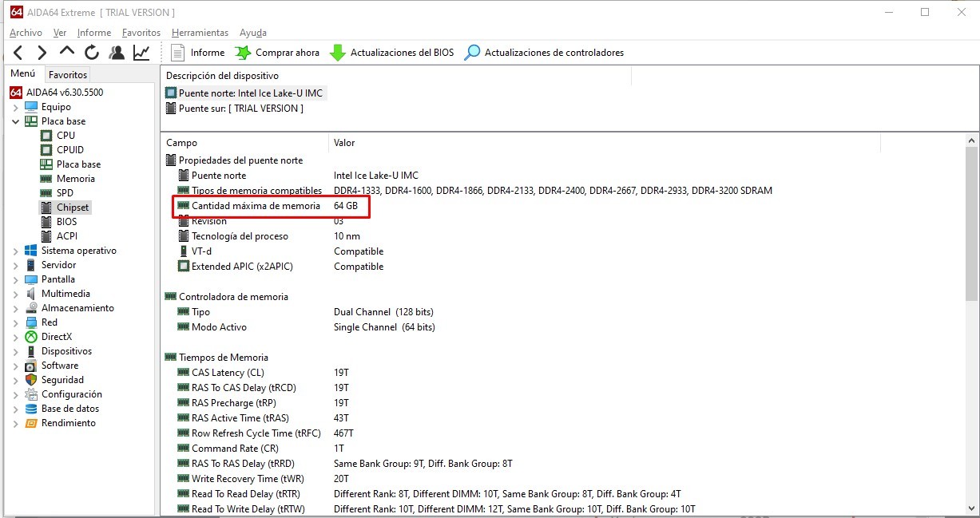This screenshot has width=980, height=518.
Task: Open the Informe menu
Action: pyautogui.click(x=94, y=33)
